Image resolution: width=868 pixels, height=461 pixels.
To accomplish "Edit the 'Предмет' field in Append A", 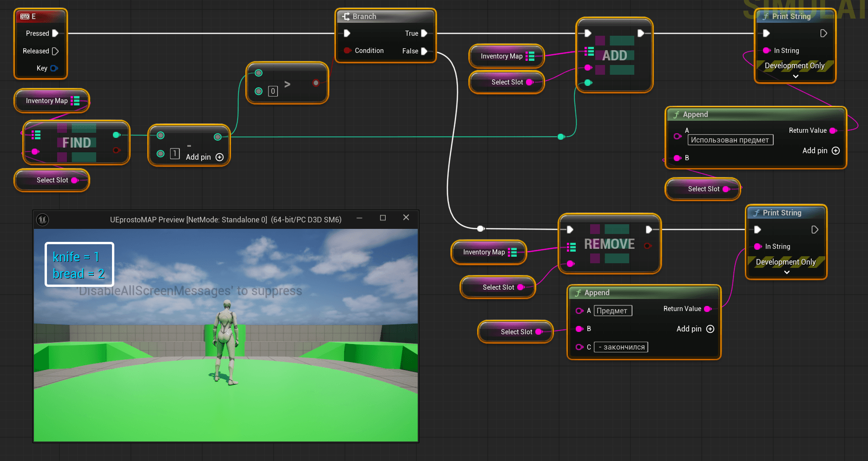I will [x=612, y=311].
